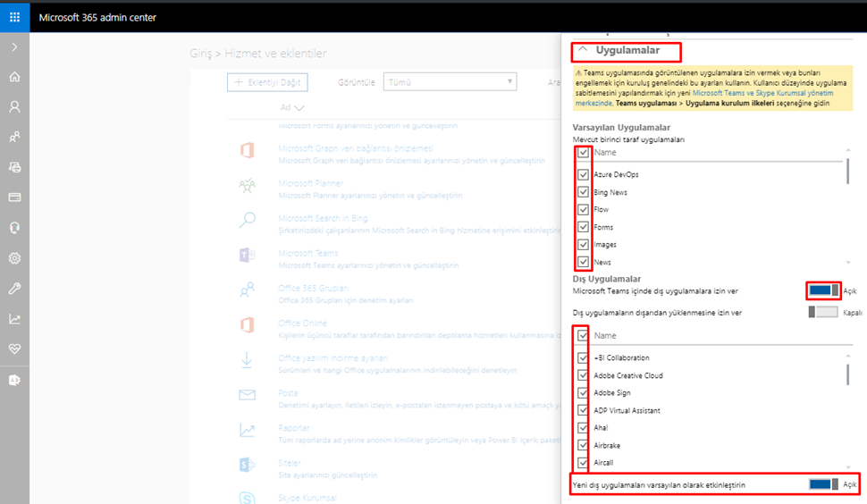
Task: Click the download arrow icon for Office software
Action: (248, 360)
